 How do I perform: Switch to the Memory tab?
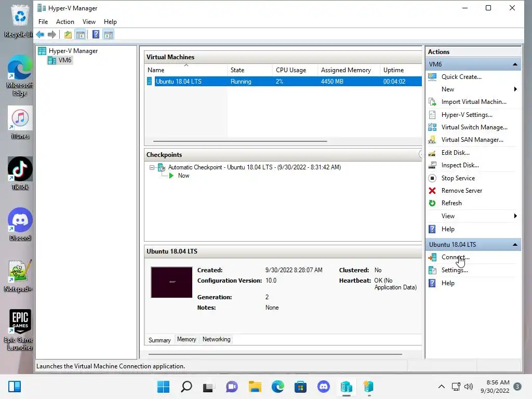187,339
